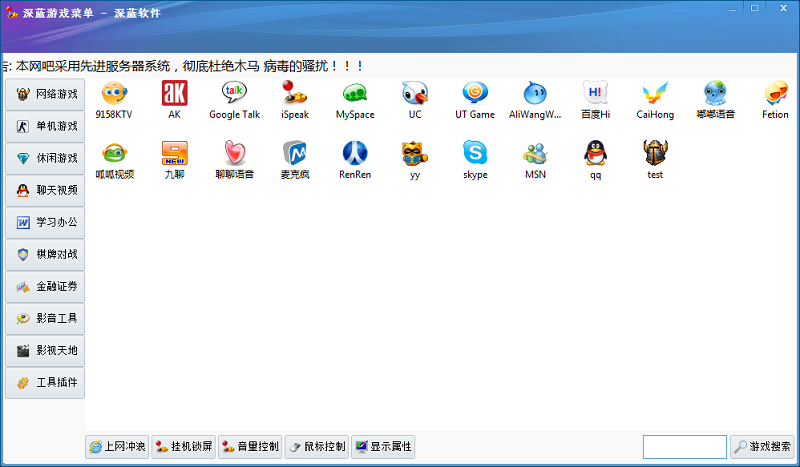Click the 挂机锁屏 lock screen button
This screenshot has height=467, width=800.
pyautogui.click(x=183, y=447)
